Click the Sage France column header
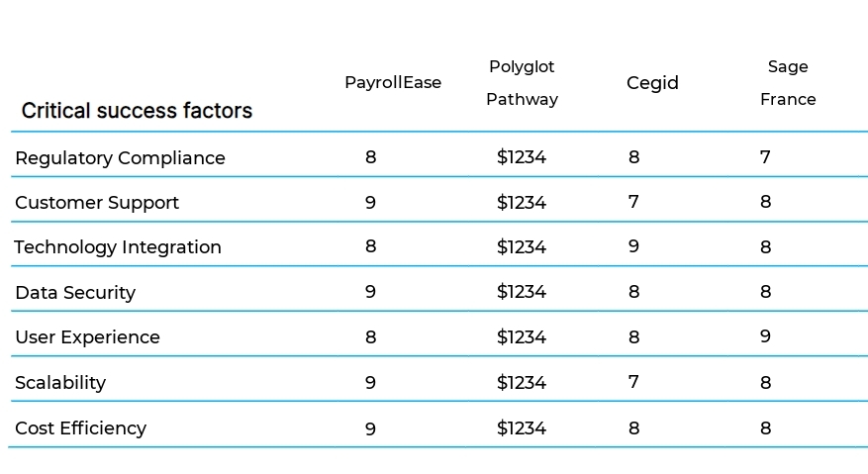 pos(788,83)
